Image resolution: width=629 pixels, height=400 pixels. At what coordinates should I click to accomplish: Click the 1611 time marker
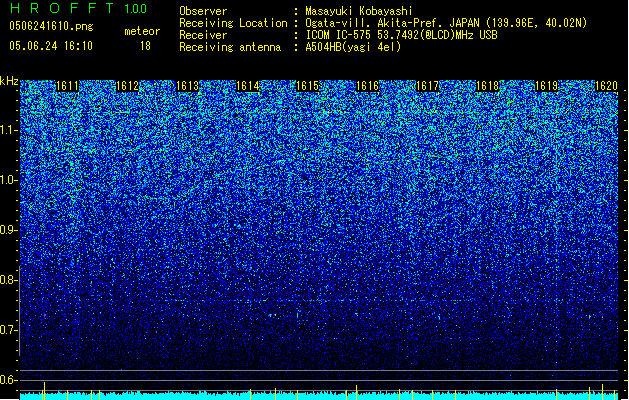coord(67,86)
